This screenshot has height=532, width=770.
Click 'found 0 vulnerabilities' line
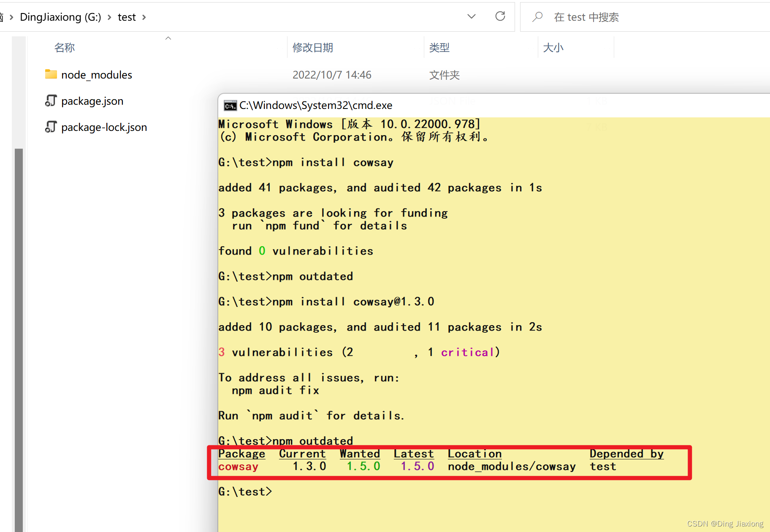[x=296, y=251]
